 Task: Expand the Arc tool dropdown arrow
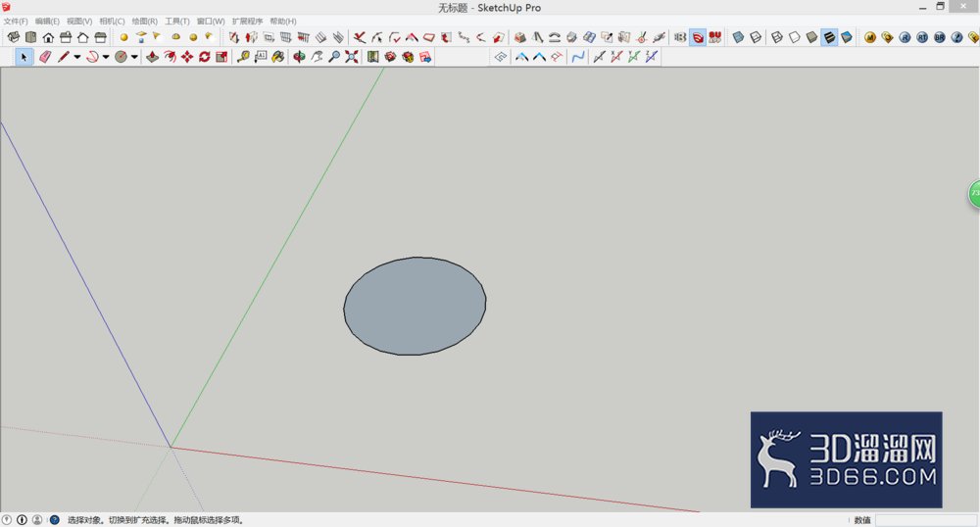point(106,57)
